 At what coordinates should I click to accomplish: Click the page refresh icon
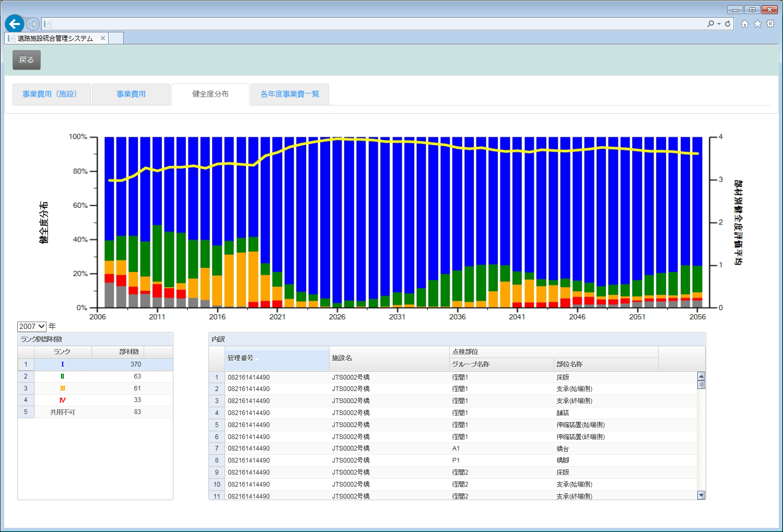point(728,23)
